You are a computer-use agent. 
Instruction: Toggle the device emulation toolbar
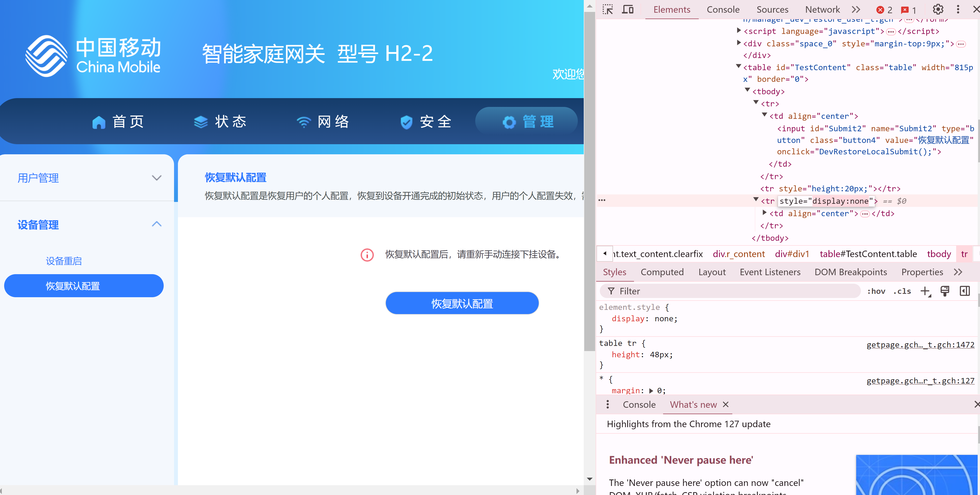(628, 10)
